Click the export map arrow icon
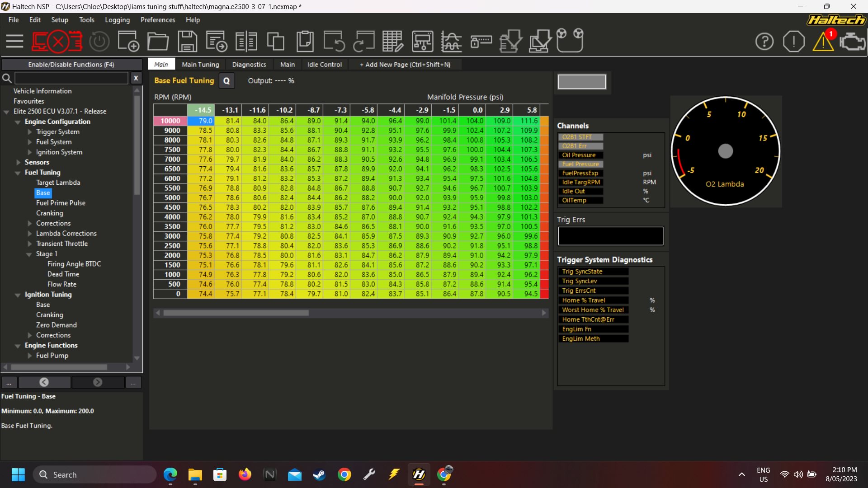 coord(217,42)
